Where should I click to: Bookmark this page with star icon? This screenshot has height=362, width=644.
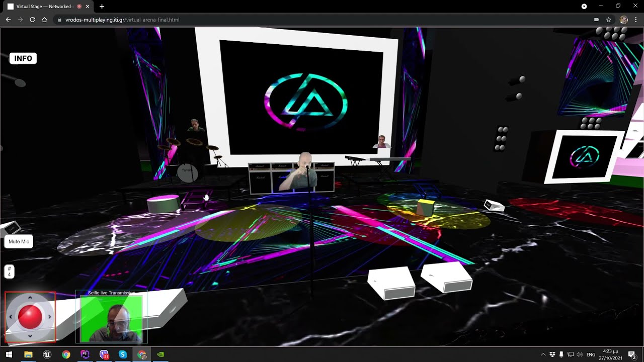point(608,20)
